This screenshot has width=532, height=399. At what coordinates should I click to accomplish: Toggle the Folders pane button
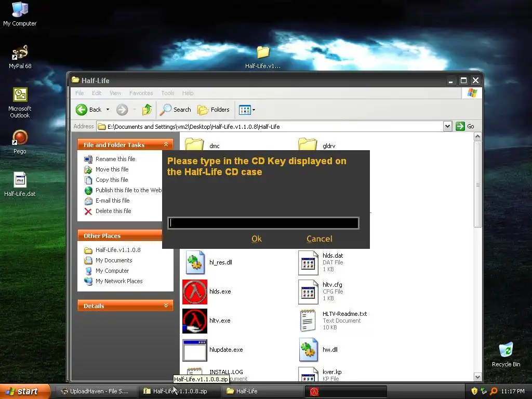(x=214, y=110)
